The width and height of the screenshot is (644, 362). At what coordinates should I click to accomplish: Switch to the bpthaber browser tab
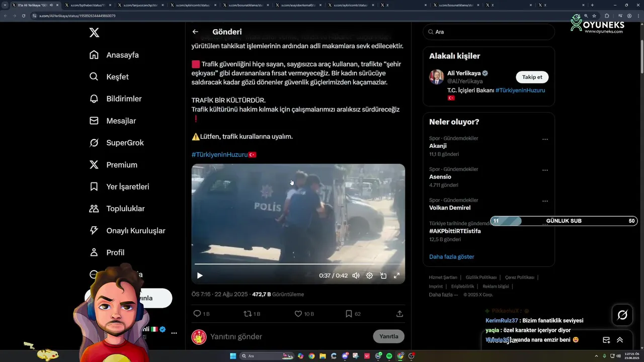pos(88,5)
